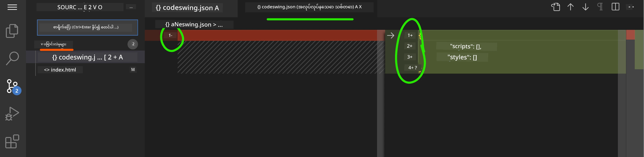The width and height of the screenshot is (644, 157).
Task: Click the M status marker beside index.html
Action: (133, 70)
